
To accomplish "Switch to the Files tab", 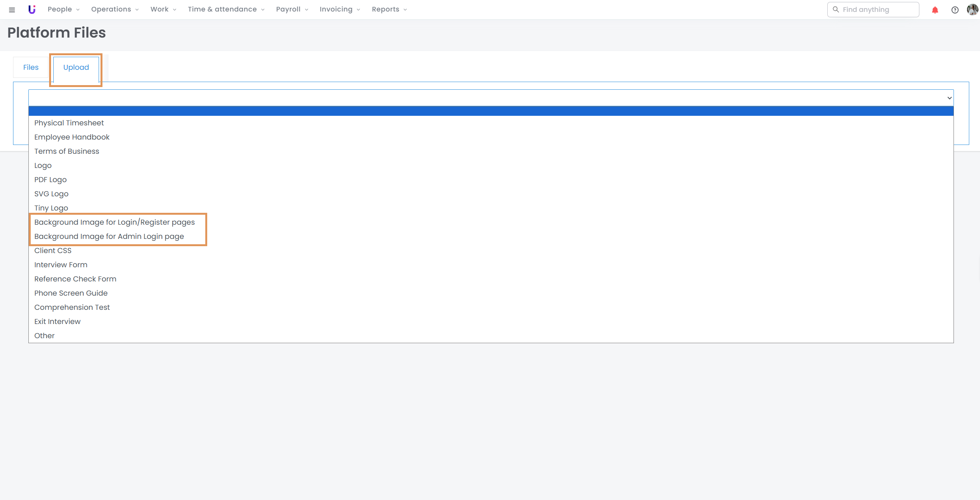I will [31, 67].
